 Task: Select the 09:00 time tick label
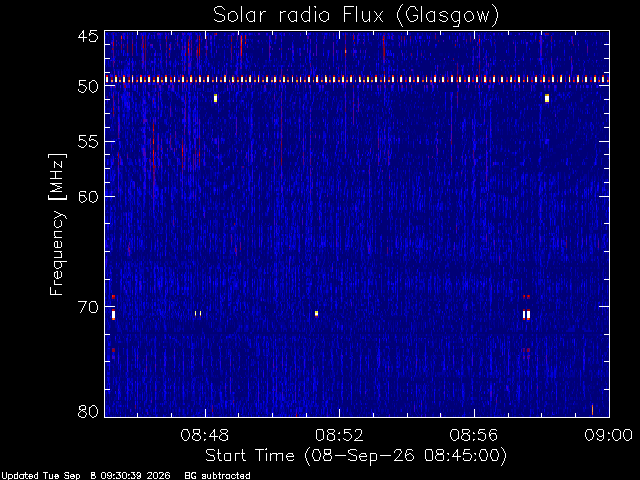tap(609, 435)
